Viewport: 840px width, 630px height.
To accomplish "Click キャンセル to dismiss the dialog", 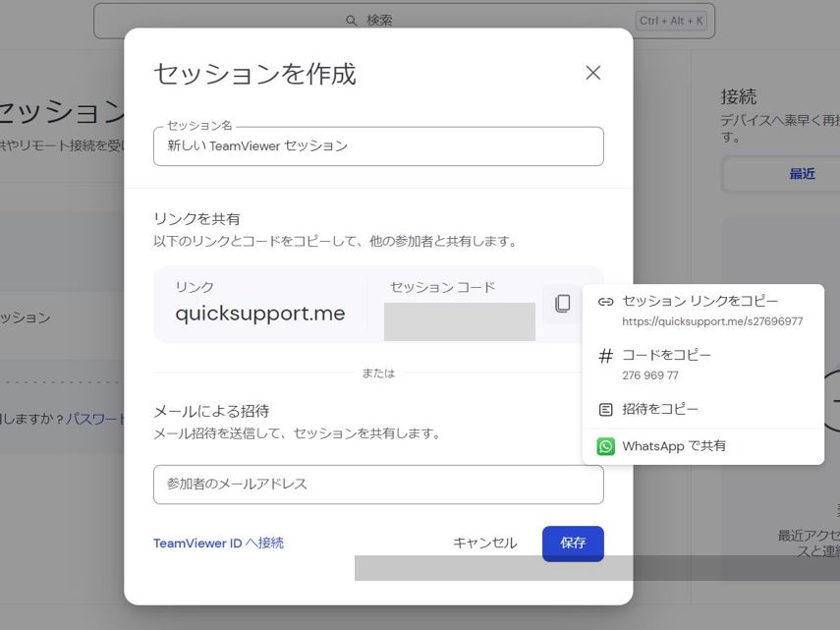I will (x=483, y=543).
